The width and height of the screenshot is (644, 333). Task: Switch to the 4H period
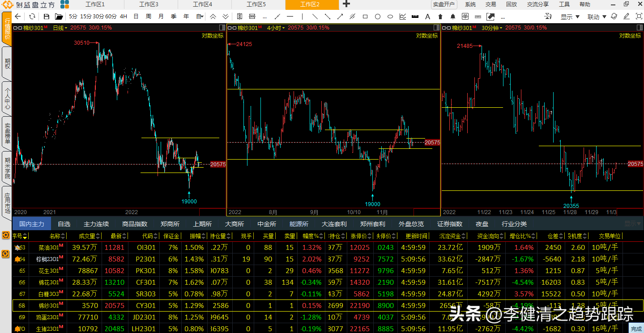[x=124, y=17]
